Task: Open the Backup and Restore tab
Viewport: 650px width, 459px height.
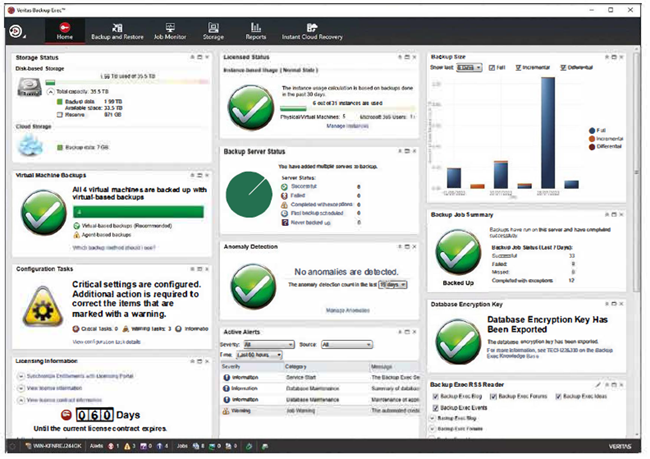Action: [x=117, y=32]
